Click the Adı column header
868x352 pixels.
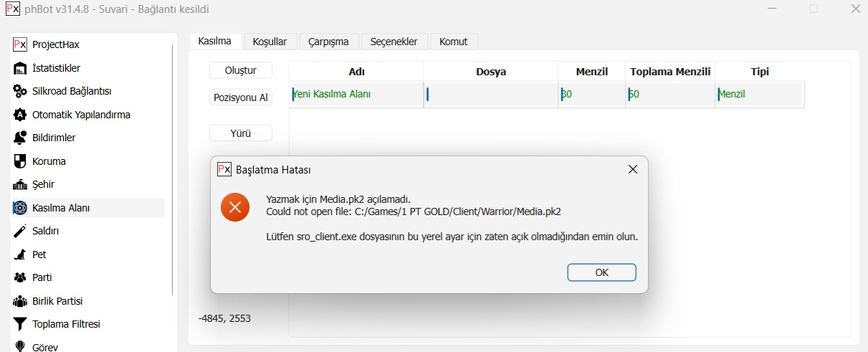pos(356,72)
